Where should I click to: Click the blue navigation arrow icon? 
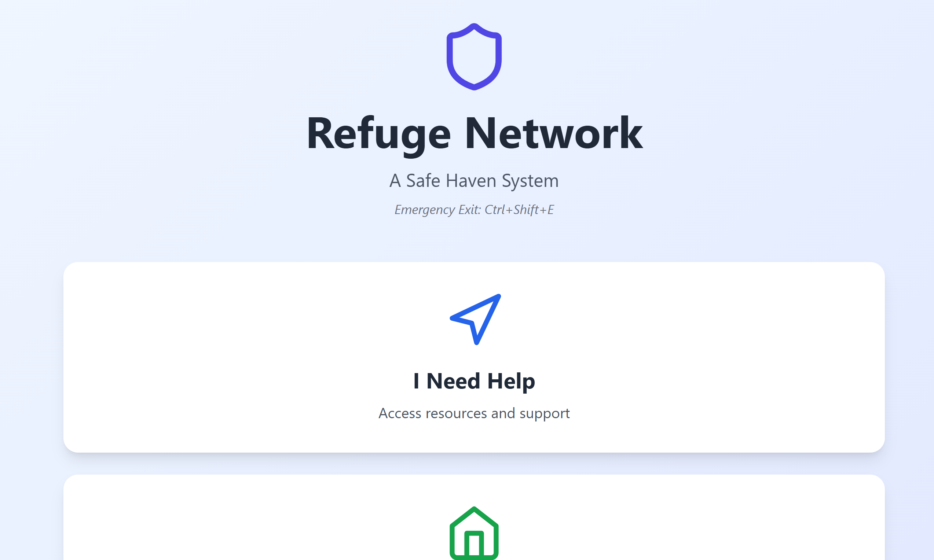point(475,319)
